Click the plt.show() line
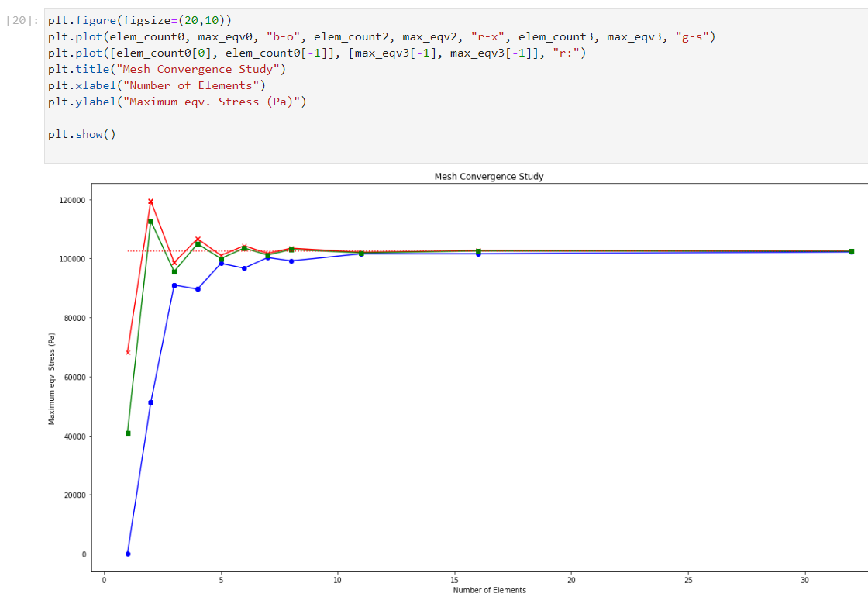This screenshot has height=597, width=868. pyautogui.click(x=82, y=135)
